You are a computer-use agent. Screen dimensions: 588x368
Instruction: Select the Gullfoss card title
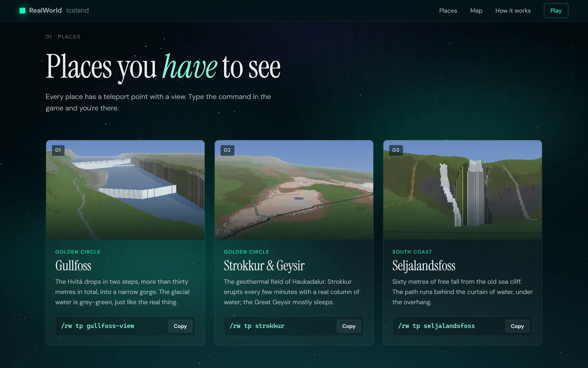tap(73, 266)
